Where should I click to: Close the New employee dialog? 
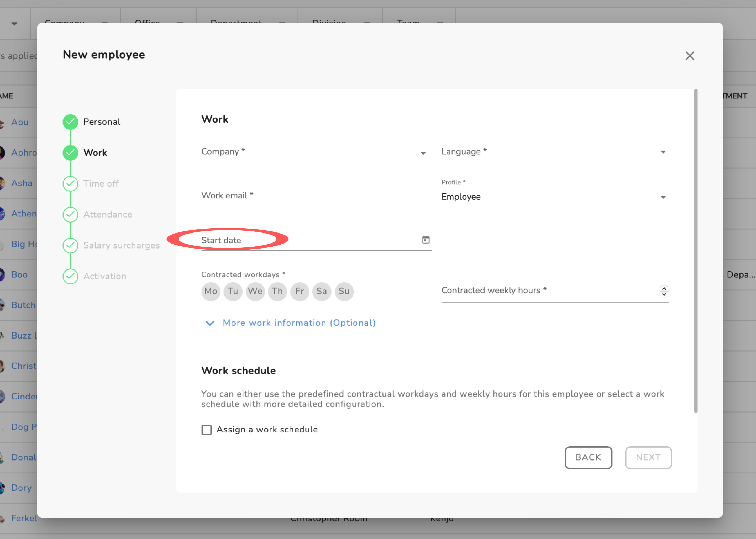pyautogui.click(x=690, y=56)
